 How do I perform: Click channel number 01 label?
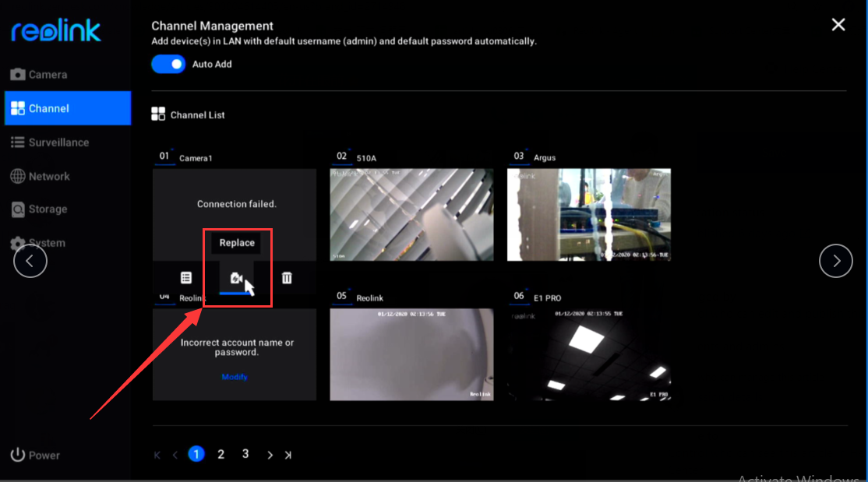click(x=164, y=157)
